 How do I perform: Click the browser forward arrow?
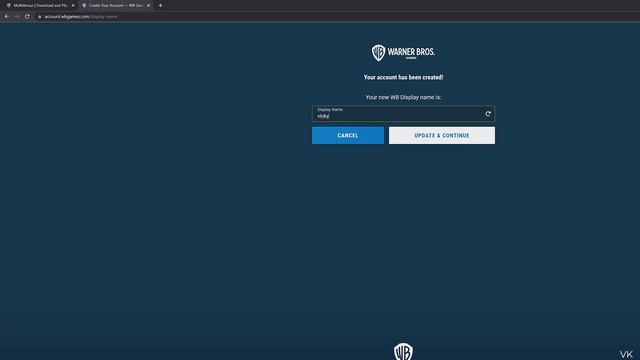click(x=17, y=16)
